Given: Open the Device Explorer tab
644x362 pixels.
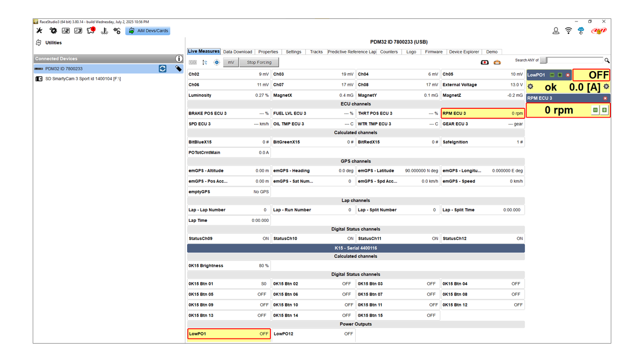Looking at the screenshot, I should click(x=464, y=52).
